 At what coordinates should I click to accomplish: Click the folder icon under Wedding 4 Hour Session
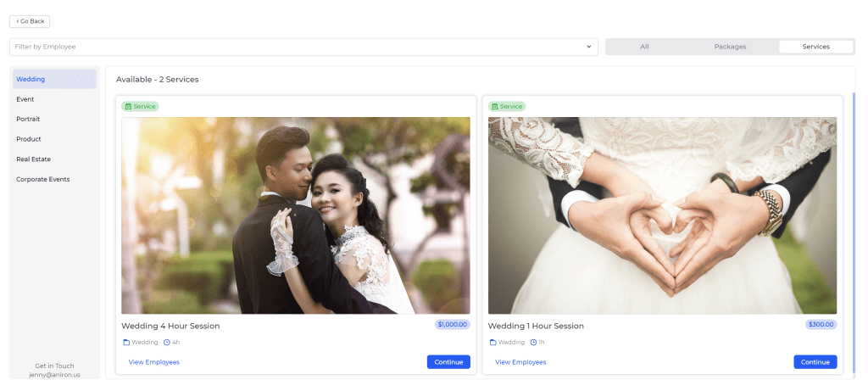coord(126,343)
